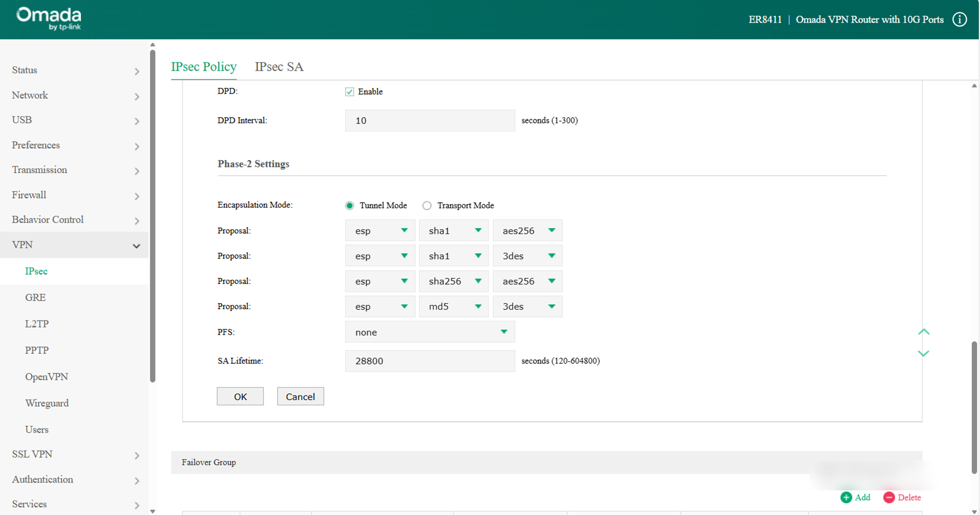Image resolution: width=980 pixels, height=515 pixels.
Task: Click the green Add icon in Failover Group
Action: coord(846,497)
